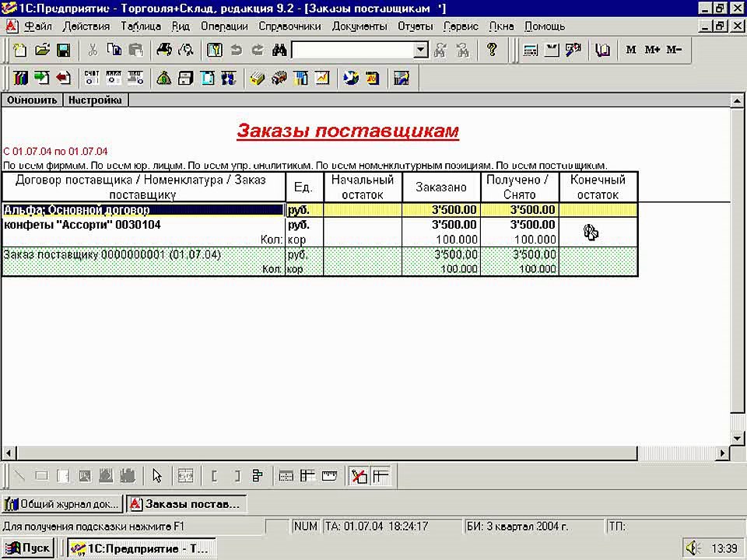Click the Обновить button
This screenshot has width=747, height=560.
point(32,100)
